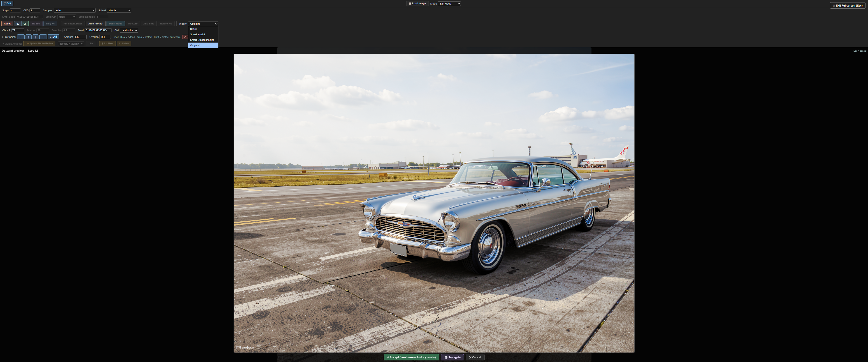This screenshot has width=868, height=362.
Task: Click the edge-click extend hint text
Action: (x=147, y=37)
